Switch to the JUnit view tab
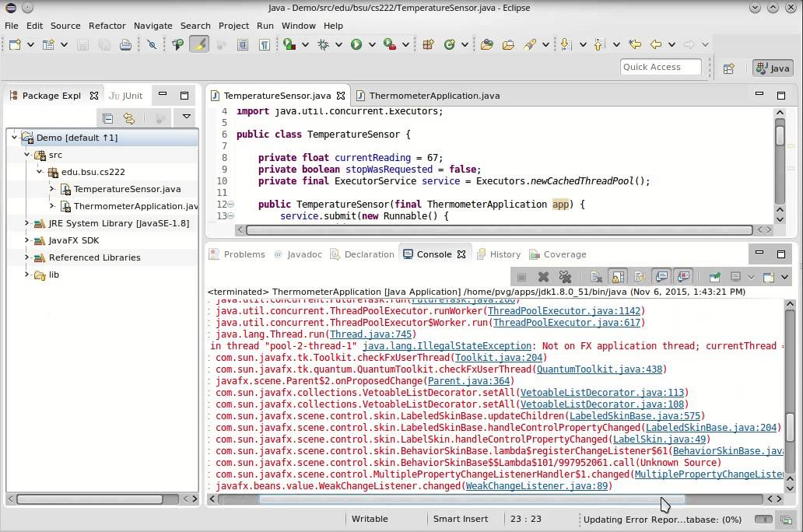Screen dimensions: 803x532 coord(126,96)
